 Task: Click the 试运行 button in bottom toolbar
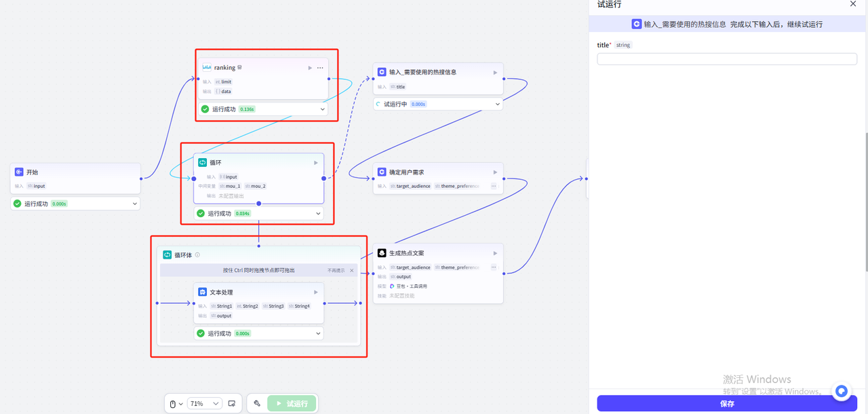(292, 404)
